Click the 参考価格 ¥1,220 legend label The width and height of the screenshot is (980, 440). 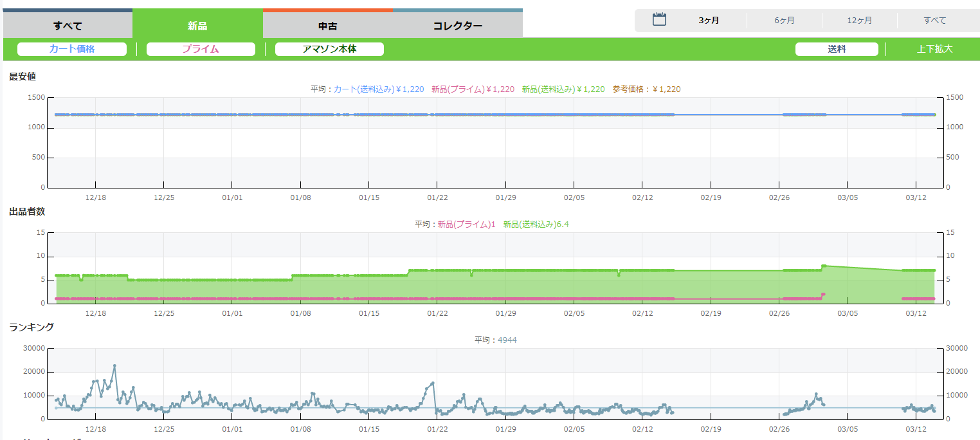pos(646,89)
